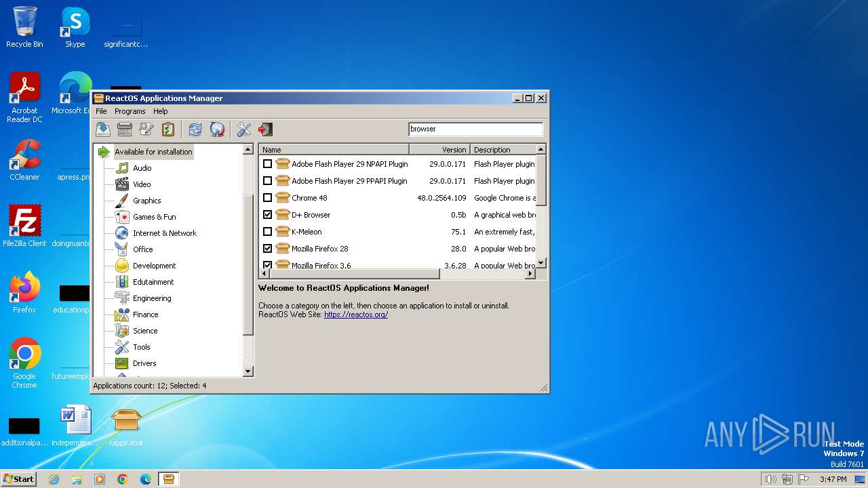
Task: Select the Office category
Action: pos(142,249)
